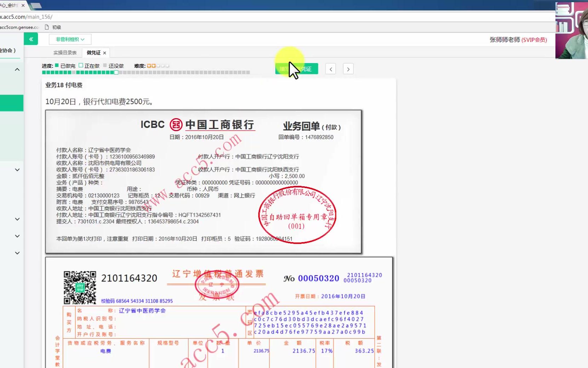Screen dimensions: 588x368
Task: Click the browser address bar URL
Action: pos(27,17)
